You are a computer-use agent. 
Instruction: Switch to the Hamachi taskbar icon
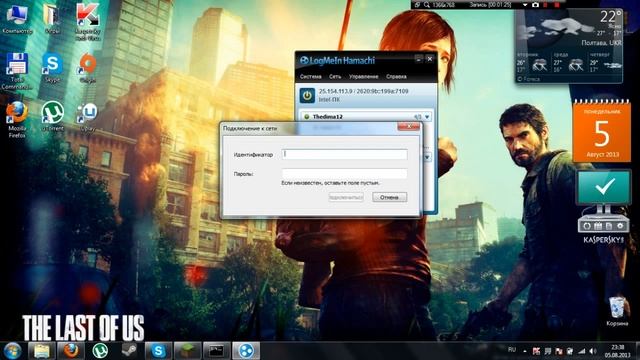click(246, 351)
